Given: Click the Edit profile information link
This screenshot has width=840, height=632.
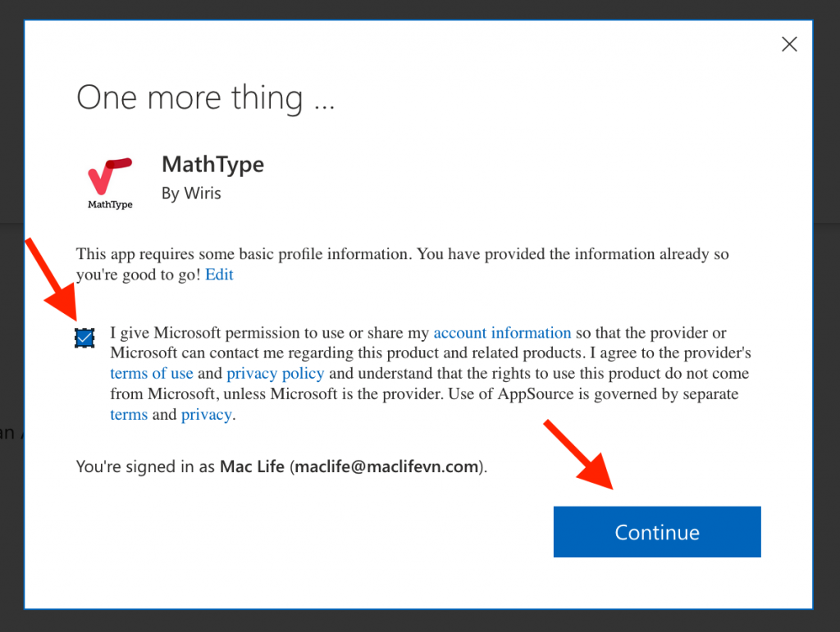Looking at the screenshot, I should coord(219,275).
